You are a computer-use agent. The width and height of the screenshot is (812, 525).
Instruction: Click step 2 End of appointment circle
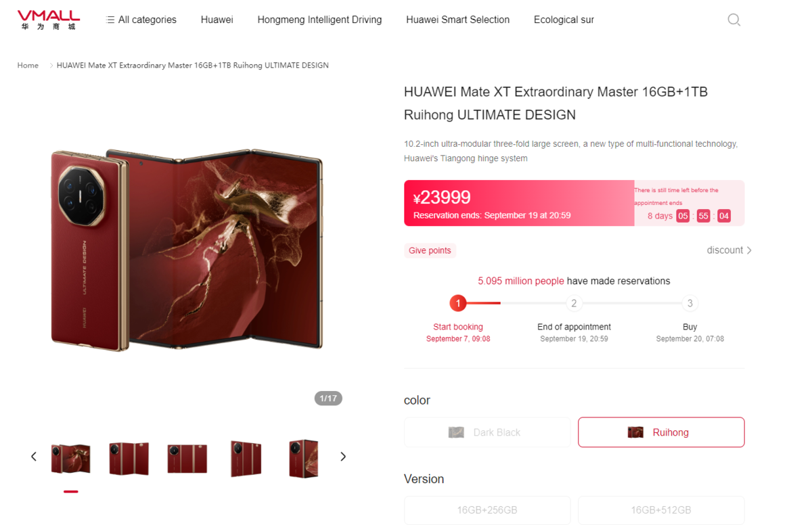tap(574, 303)
